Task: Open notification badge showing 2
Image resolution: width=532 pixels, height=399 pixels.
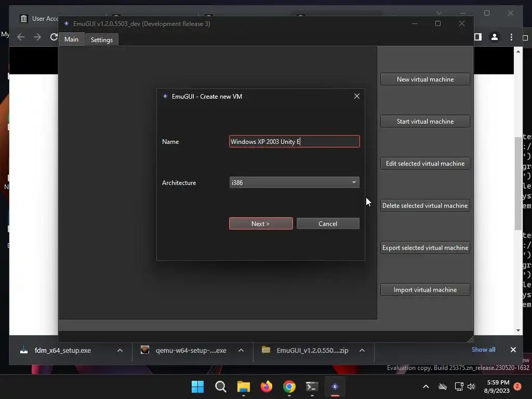Action: point(517,387)
